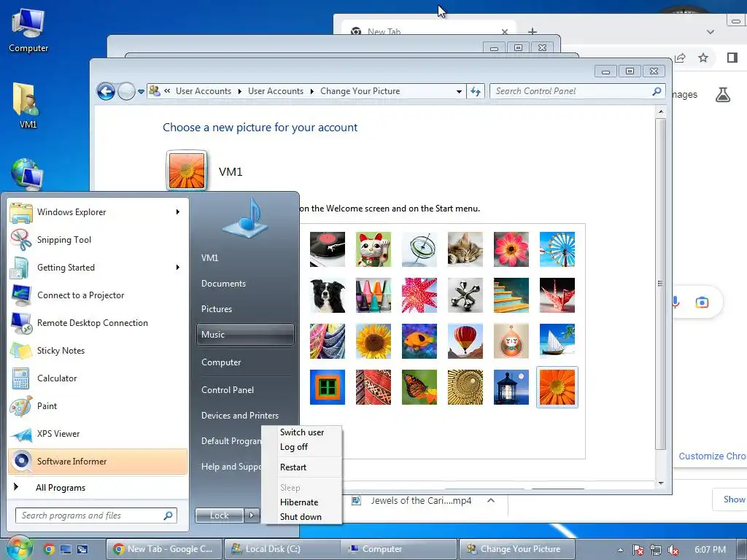Viewport: 747px width, 560px height.
Task: Switch to Local Disk (C:) taskbar button
Action: pyautogui.click(x=281, y=549)
